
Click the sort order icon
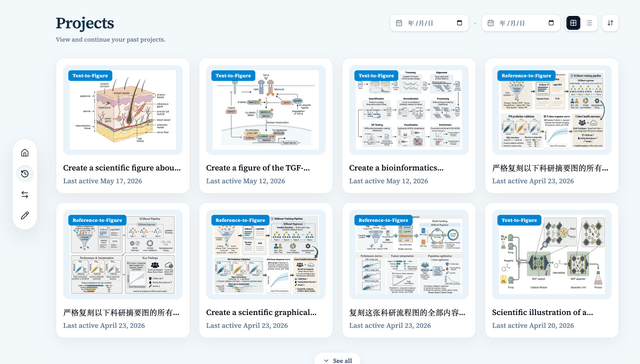pyautogui.click(x=610, y=23)
